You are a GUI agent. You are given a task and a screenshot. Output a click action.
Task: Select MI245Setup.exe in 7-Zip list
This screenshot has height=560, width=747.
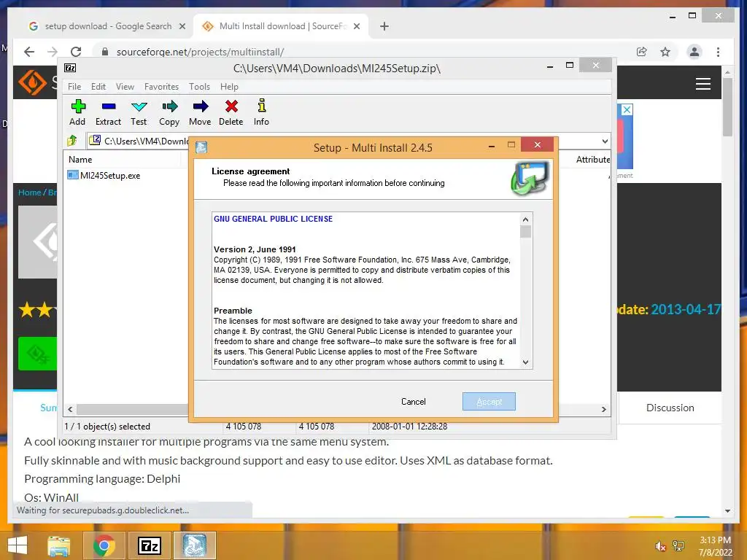click(104, 175)
